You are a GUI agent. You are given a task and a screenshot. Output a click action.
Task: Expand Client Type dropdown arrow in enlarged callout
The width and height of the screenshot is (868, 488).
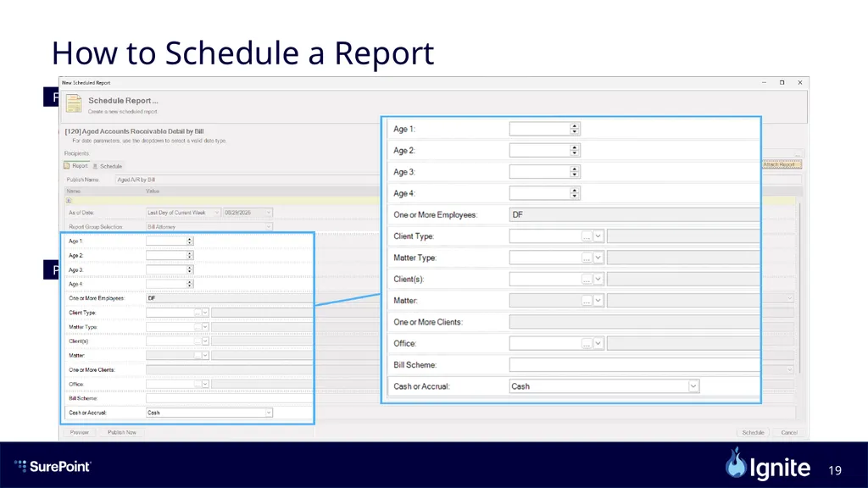point(598,236)
